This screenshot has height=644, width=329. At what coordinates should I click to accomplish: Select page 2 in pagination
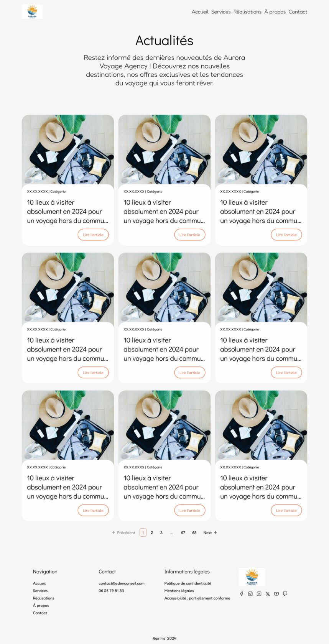tap(152, 532)
